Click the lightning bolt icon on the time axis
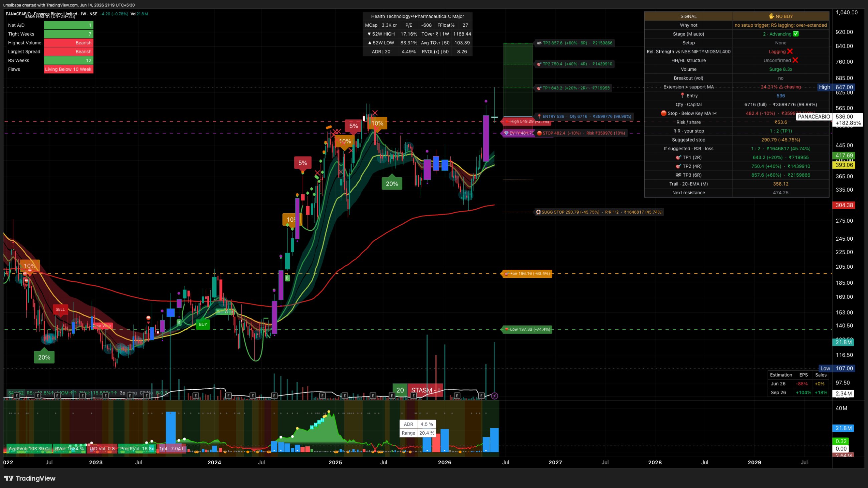This screenshot has height=488, width=868. point(494,396)
